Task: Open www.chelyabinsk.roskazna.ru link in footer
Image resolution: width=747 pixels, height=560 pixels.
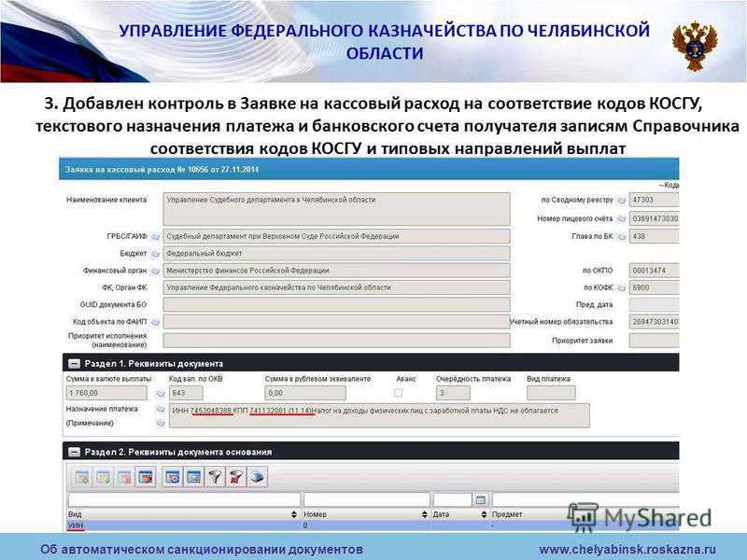Action: [x=627, y=550]
